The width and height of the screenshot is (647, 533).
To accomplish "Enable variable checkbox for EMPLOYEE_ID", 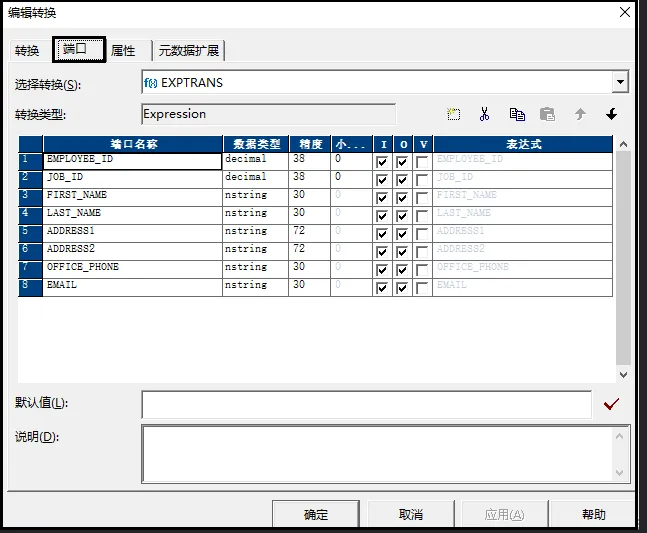I will pos(422,162).
